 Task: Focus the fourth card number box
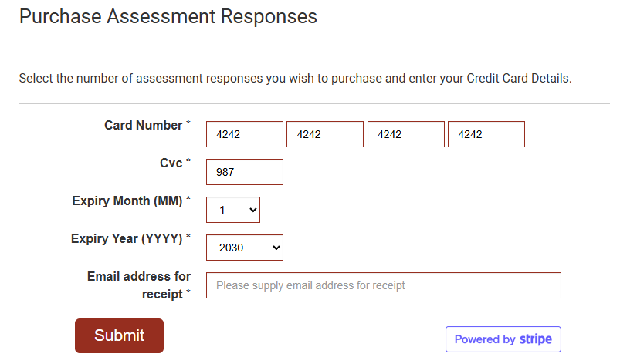[x=486, y=134]
